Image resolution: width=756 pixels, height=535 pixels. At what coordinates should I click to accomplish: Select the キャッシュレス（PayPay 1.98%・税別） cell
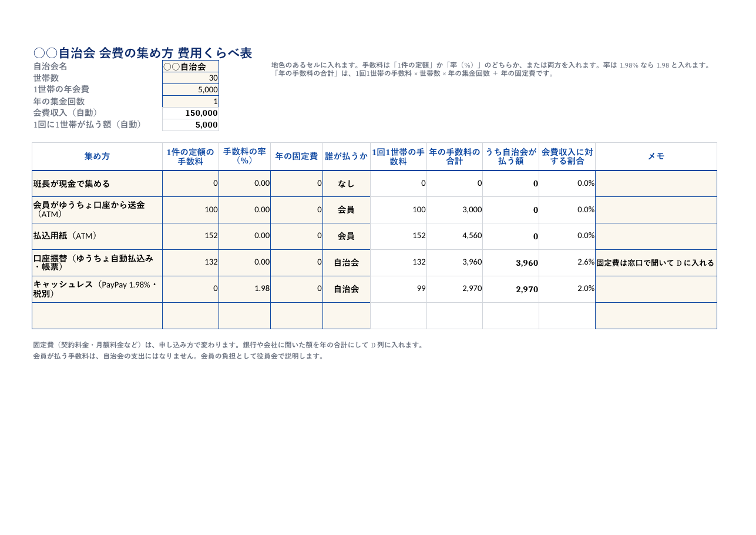tap(97, 289)
